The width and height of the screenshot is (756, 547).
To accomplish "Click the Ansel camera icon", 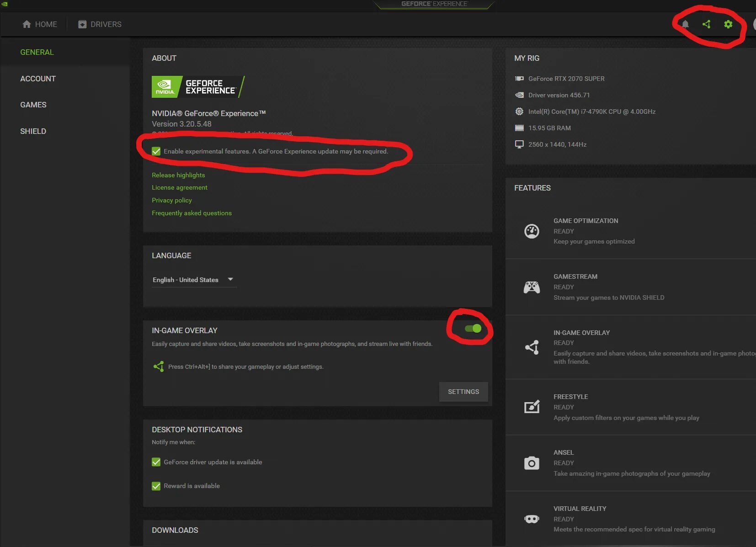I will (x=532, y=463).
